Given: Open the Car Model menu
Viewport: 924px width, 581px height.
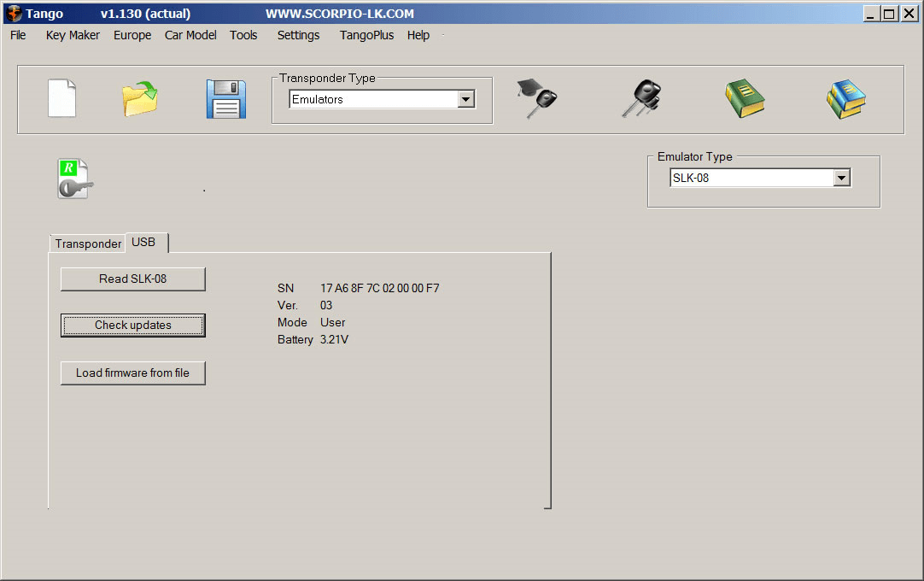Looking at the screenshot, I should [x=190, y=35].
